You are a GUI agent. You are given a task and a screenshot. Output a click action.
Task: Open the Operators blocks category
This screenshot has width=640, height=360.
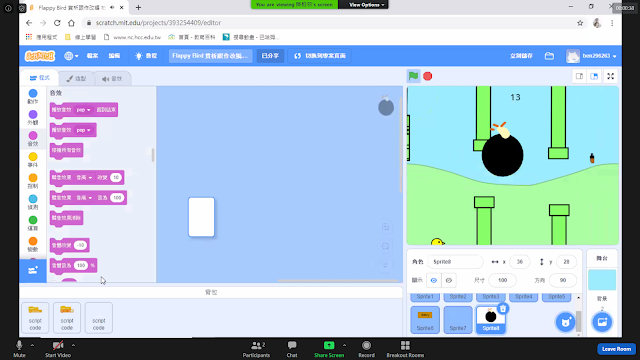33,224
